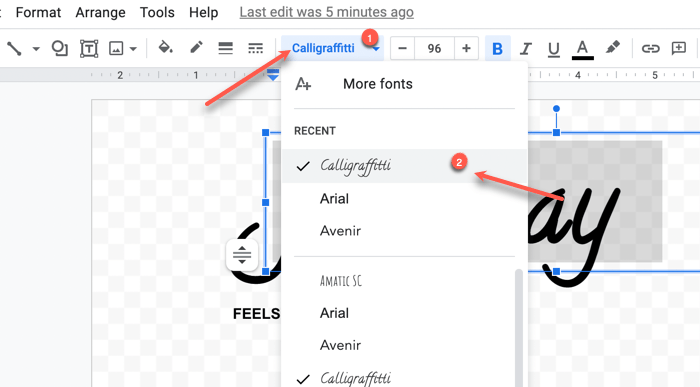The image size is (700, 387).
Task: Open the line type dropdown arrow
Action: coord(36,49)
